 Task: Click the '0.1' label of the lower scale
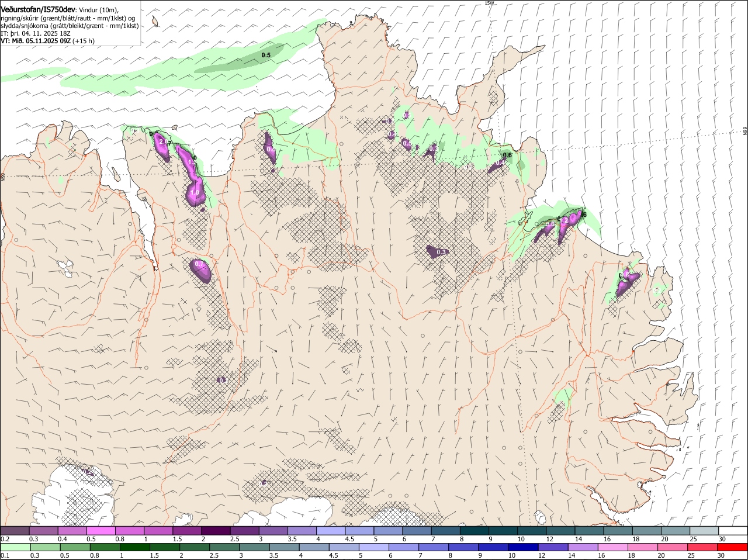click(5, 555)
